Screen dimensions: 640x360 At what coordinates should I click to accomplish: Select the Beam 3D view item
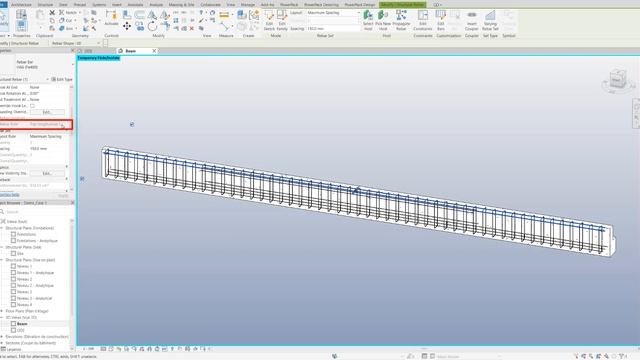coord(22,324)
